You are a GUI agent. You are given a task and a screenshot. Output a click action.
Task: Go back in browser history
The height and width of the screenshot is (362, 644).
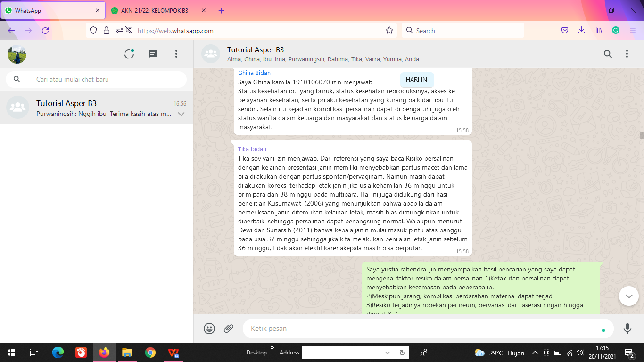[11, 31]
